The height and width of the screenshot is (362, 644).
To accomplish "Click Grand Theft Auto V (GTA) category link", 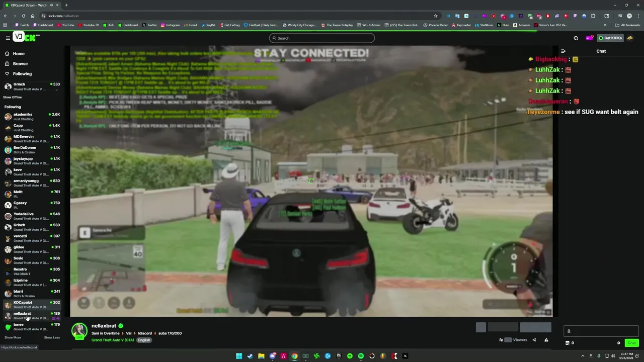I will (113, 340).
